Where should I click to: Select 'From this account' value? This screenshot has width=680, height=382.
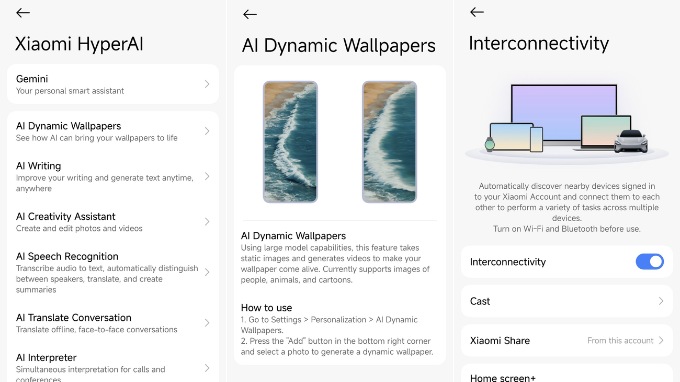[x=620, y=340]
